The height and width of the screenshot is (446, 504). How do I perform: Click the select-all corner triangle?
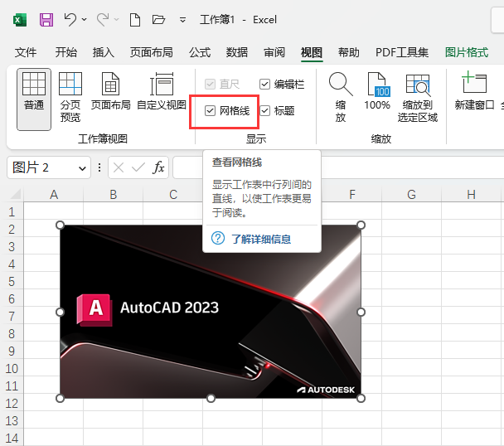point(15,194)
